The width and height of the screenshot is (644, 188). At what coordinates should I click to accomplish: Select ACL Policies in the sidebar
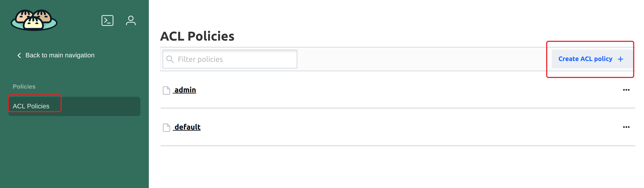(31, 106)
